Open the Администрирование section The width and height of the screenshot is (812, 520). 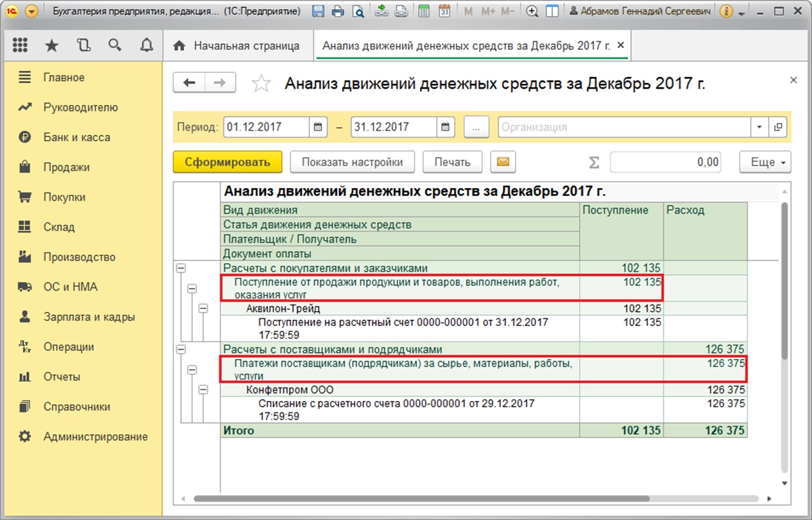[x=81, y=437]
